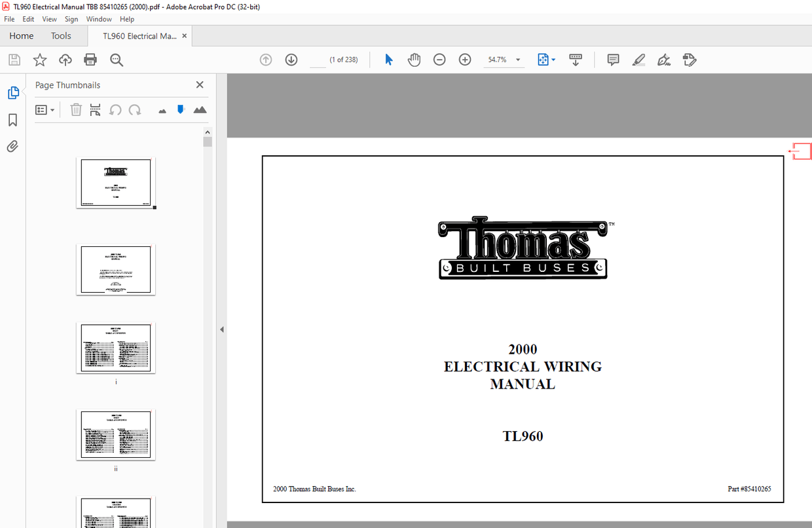Search the document with the magnifier icon
The image size is (812, 528).
click(117, 60)
